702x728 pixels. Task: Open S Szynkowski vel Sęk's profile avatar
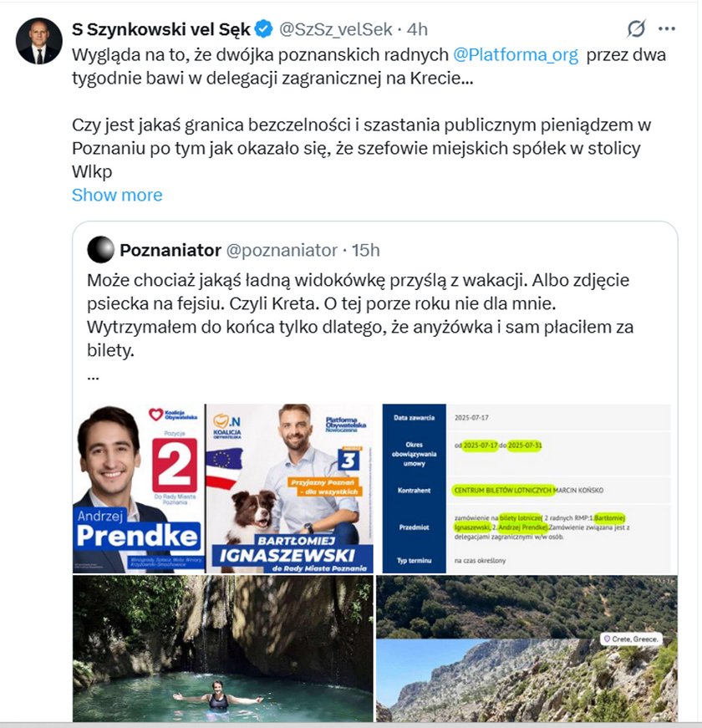(x=39, y=41)
